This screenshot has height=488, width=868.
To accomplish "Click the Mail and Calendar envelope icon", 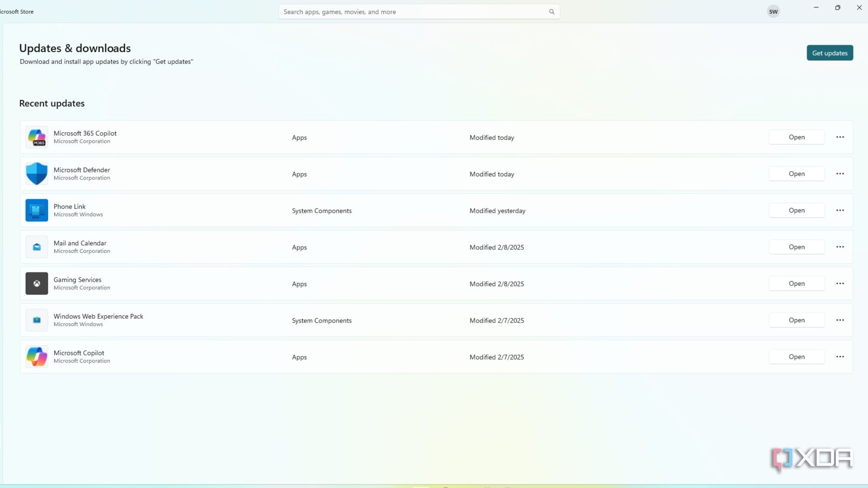I will point(37,247).
